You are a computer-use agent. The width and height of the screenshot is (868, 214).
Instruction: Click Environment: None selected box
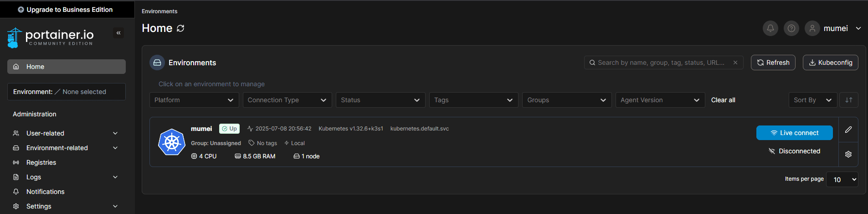click(x=67, y=92)
